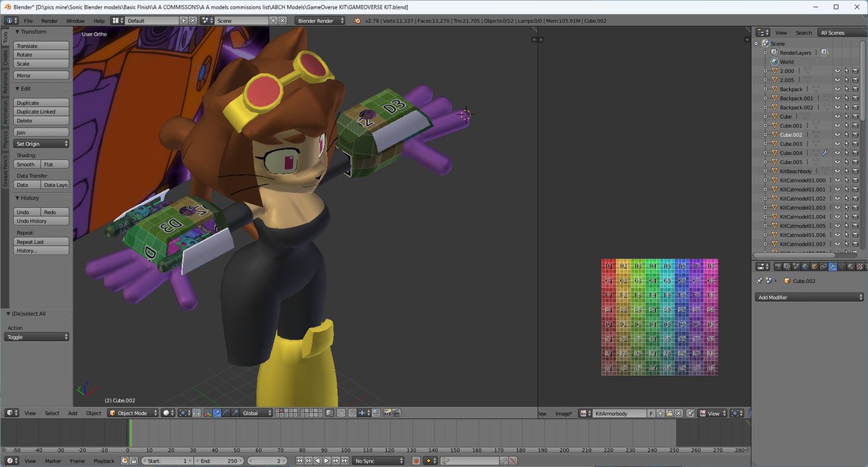This screenshot has height=467, width=868.
Task: Click OpenGL render animation clapper icon
Action: click(396, 413)
